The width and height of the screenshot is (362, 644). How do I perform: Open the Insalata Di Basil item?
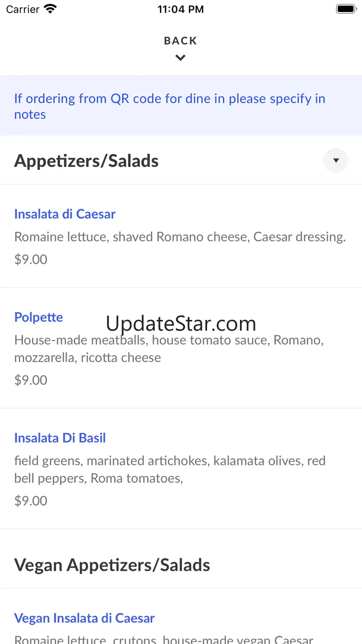click(x=60, y=438)
